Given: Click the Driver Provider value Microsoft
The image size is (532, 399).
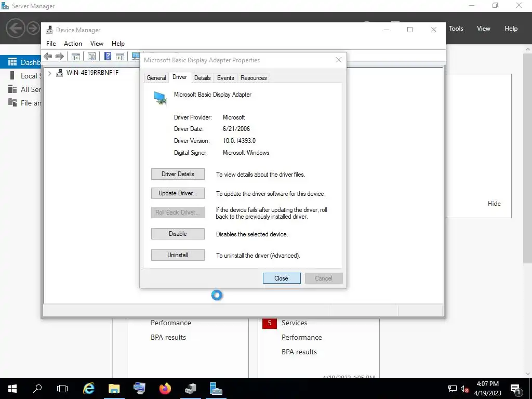Looking at the screenshot, I should coord(234,117).
